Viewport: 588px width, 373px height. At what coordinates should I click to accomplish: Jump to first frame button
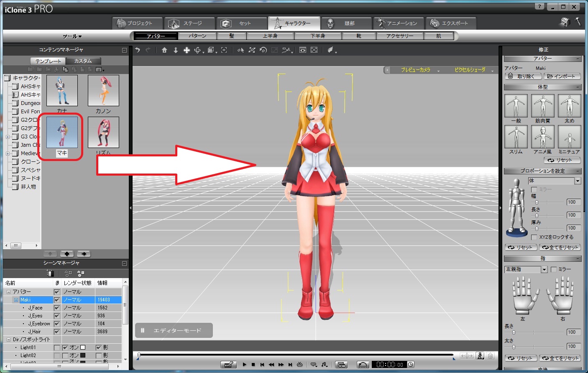(x=262, y=365)
